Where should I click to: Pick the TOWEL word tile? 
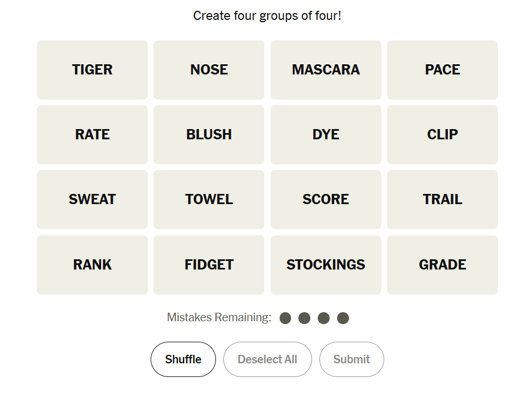coord(209,200)
